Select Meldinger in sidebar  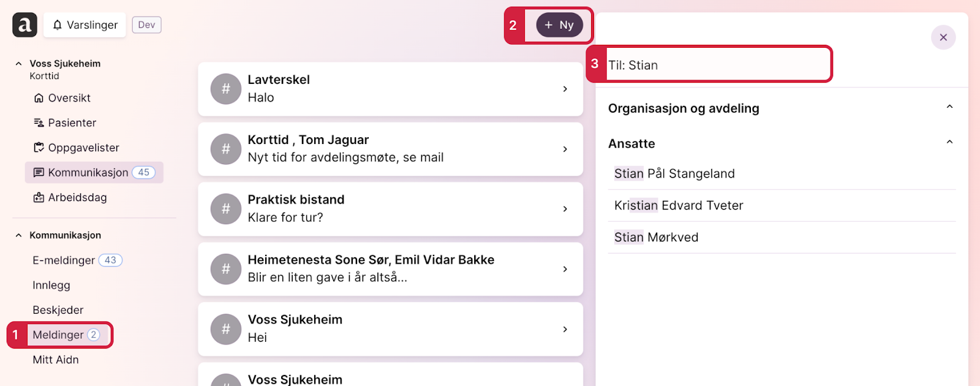click(x=67, y=335)
